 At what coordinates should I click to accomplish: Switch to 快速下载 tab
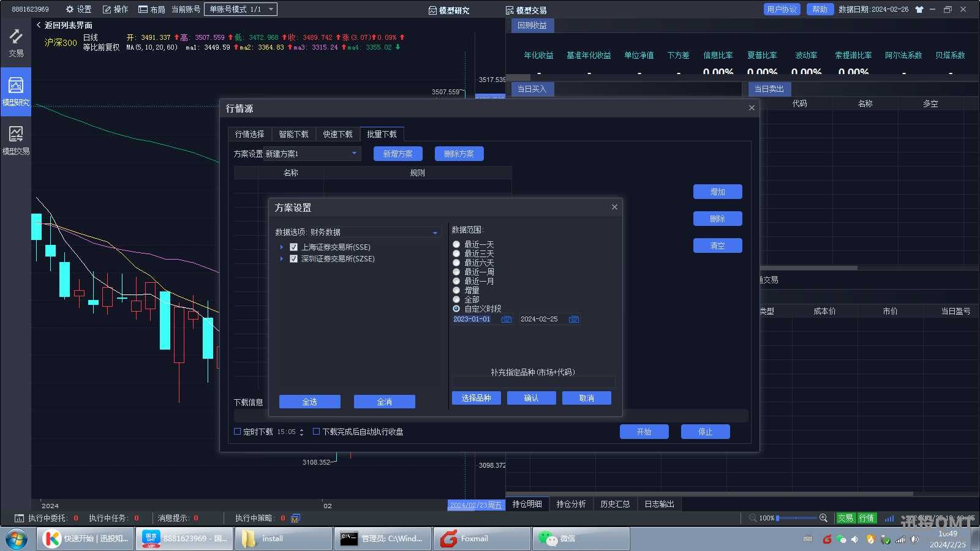point(338,134)
